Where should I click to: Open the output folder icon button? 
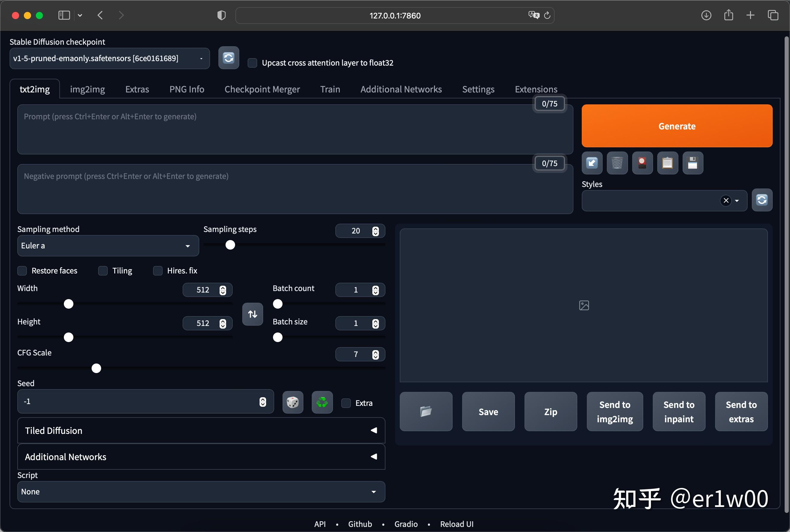(426, 412)
